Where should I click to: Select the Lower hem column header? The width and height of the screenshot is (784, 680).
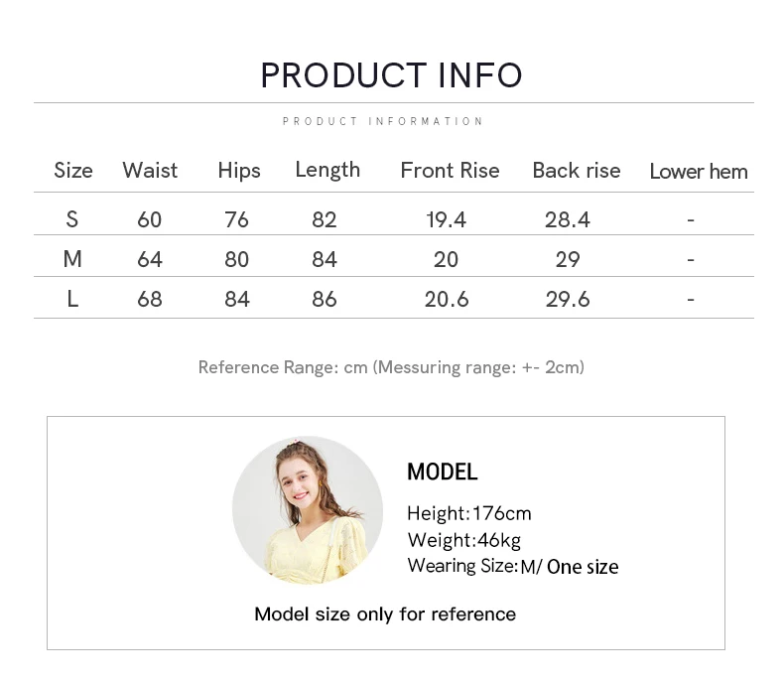[699, 172]
